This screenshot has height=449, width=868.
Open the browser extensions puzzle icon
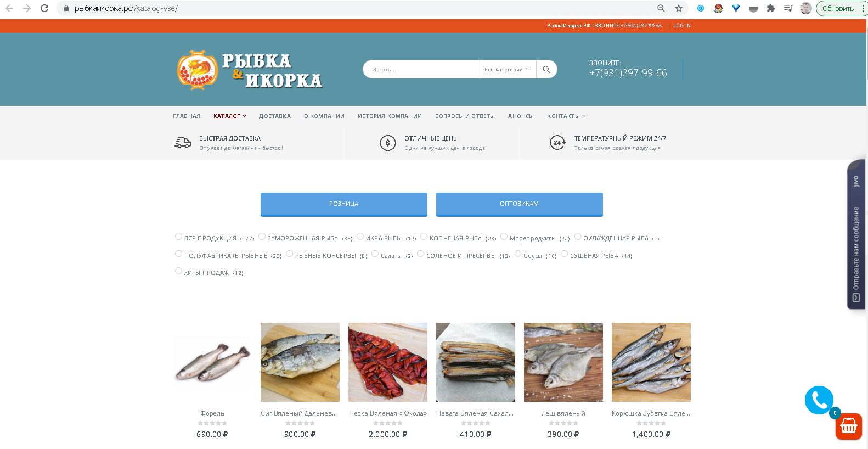point(771,8)
